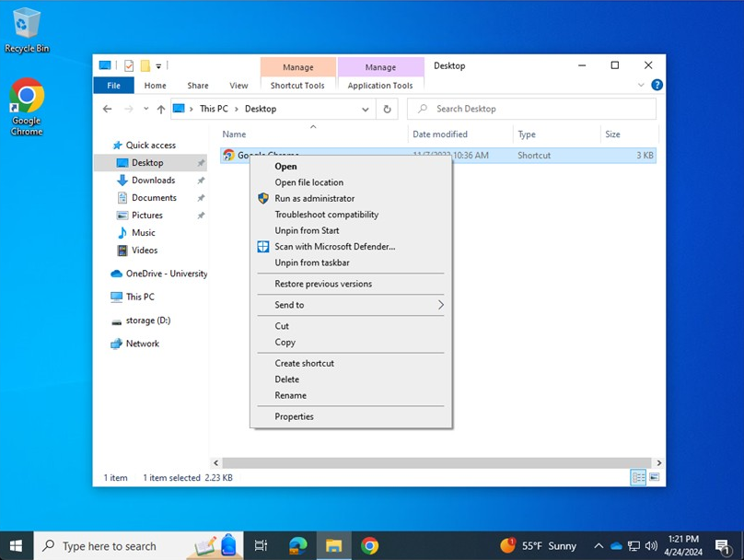This screenshot has width=744, height=560.
Task: Click the Properties quick access toolbar icon
Action: pos(129,65)
